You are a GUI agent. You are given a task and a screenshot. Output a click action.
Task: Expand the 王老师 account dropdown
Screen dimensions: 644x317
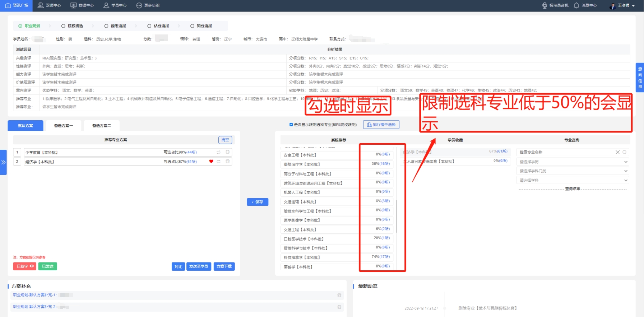click(x=633, y=6)
